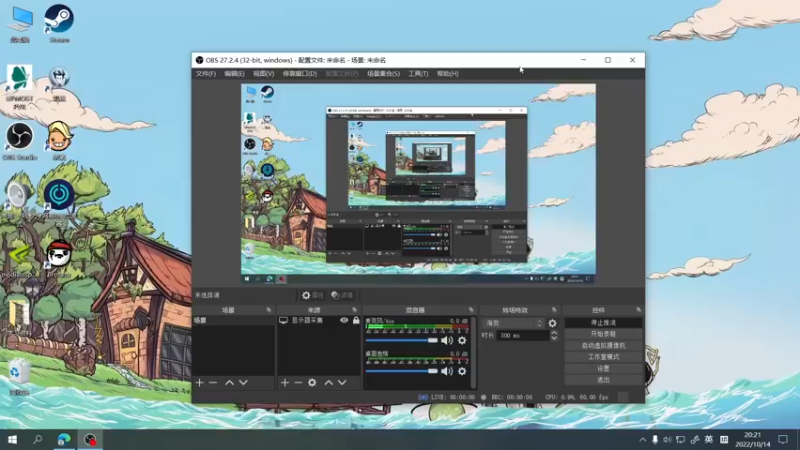This screenshot has height=450, width=800.
Task: Click the 开始录制 start recording button
Action: (604, 334)
